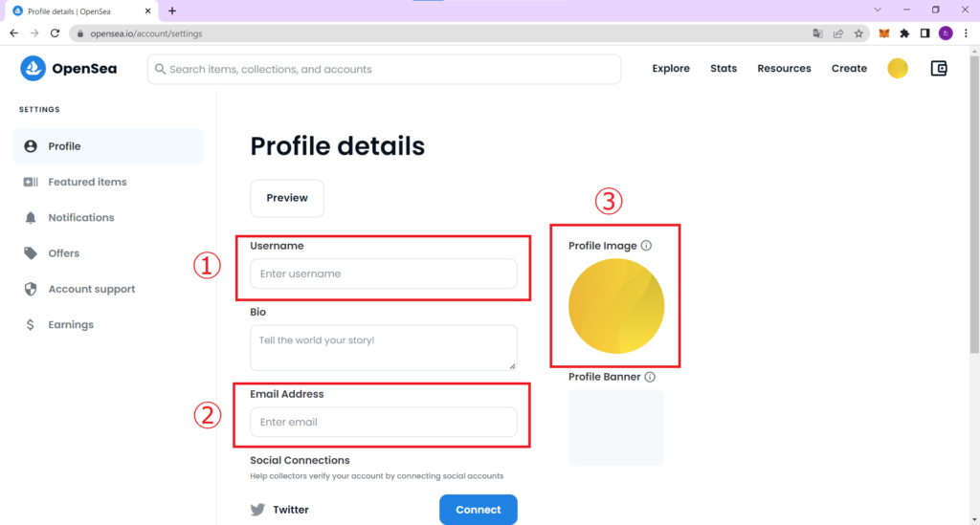Open the wallet icon in header
The image size is (980, 525).
click(x=939, y=68)
